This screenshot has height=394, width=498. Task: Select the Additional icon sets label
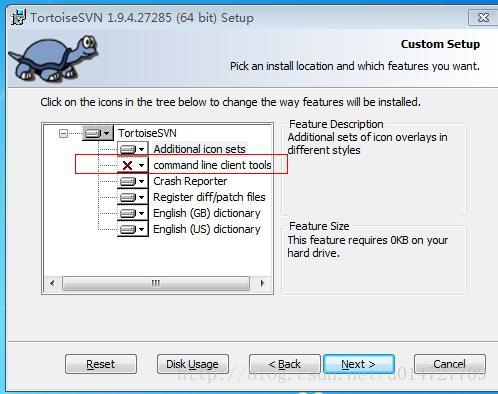[x=199, y=149]
